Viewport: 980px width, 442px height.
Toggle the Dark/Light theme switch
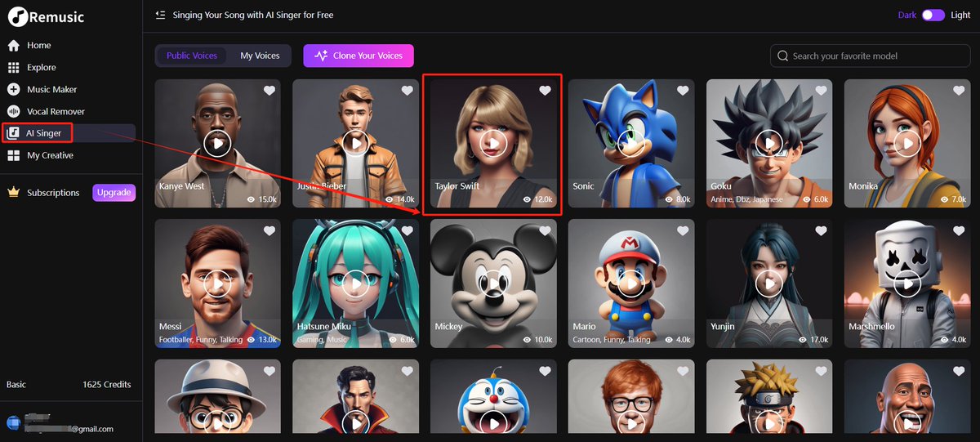point(933,15)
